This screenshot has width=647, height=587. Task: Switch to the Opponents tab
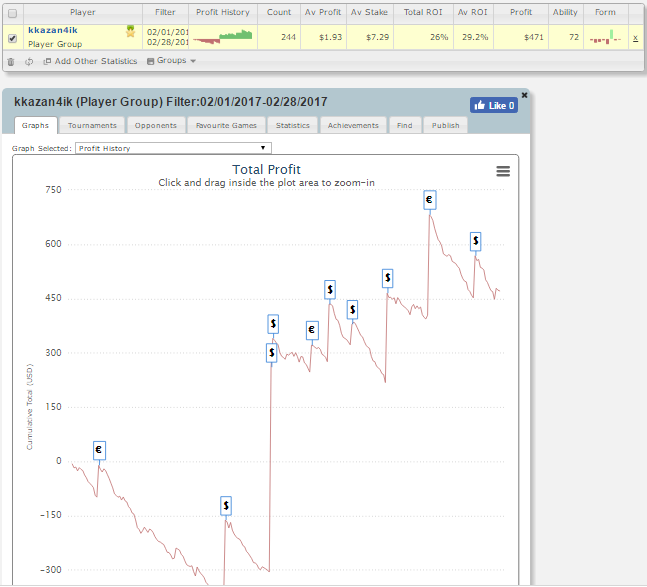pyautogui.click(x=156, y=125)
